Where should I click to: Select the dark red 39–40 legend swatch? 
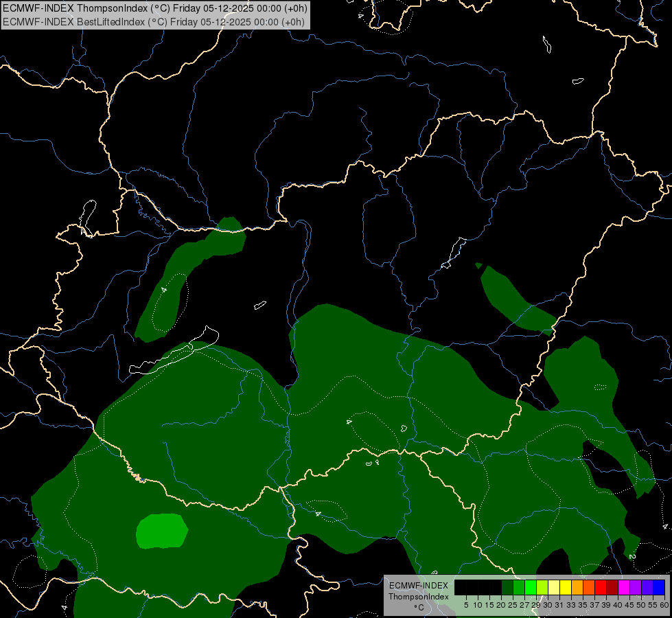pos(613,587)
